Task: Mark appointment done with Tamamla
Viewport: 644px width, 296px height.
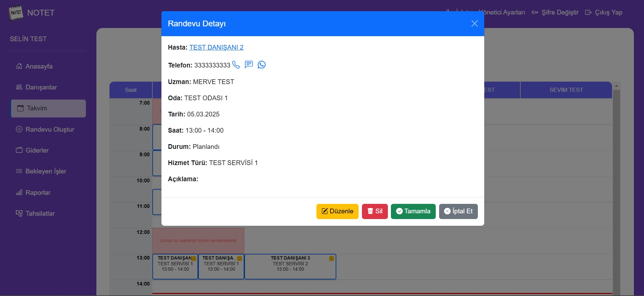Action: [413, 211]
